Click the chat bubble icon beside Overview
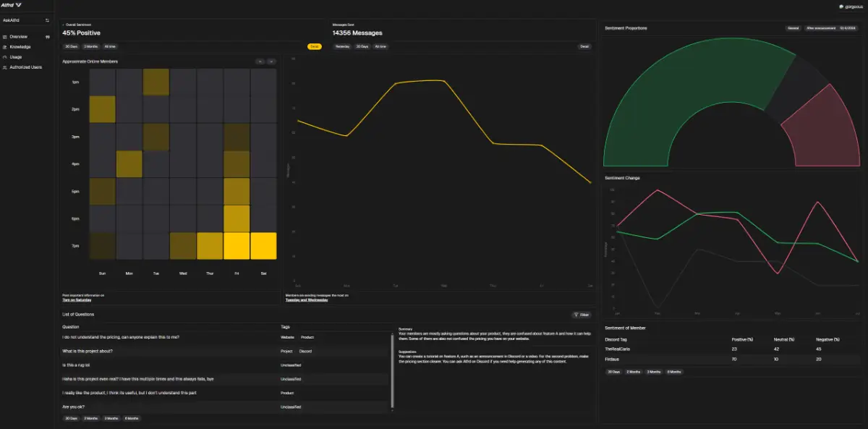Image resolution: width=868 pixels, height=429 pixels. click(x=48, y=36)
